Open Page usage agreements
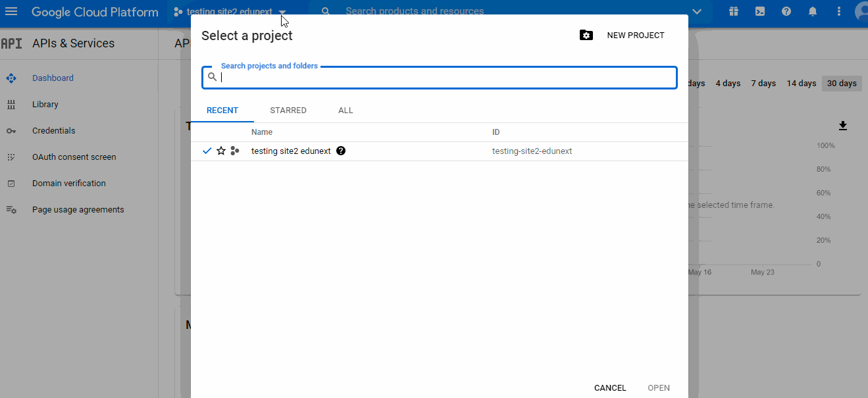 [78, 210]
